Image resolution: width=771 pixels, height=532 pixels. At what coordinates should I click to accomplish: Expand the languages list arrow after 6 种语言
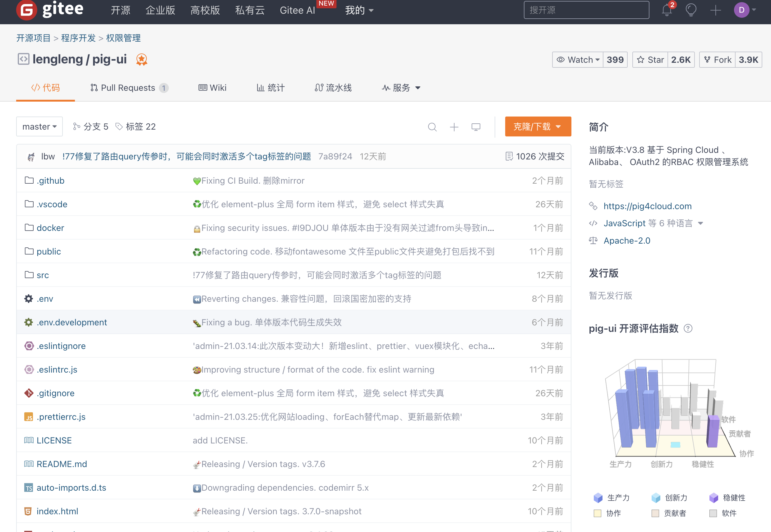700,224
